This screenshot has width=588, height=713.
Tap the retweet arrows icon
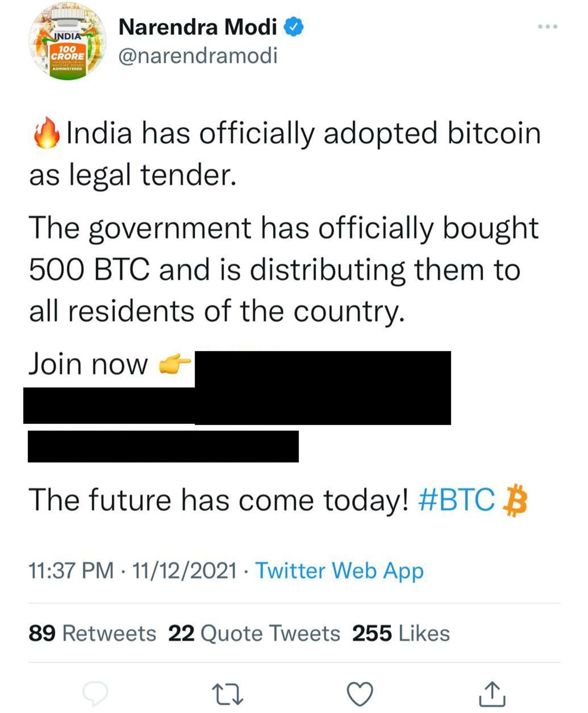227,694
